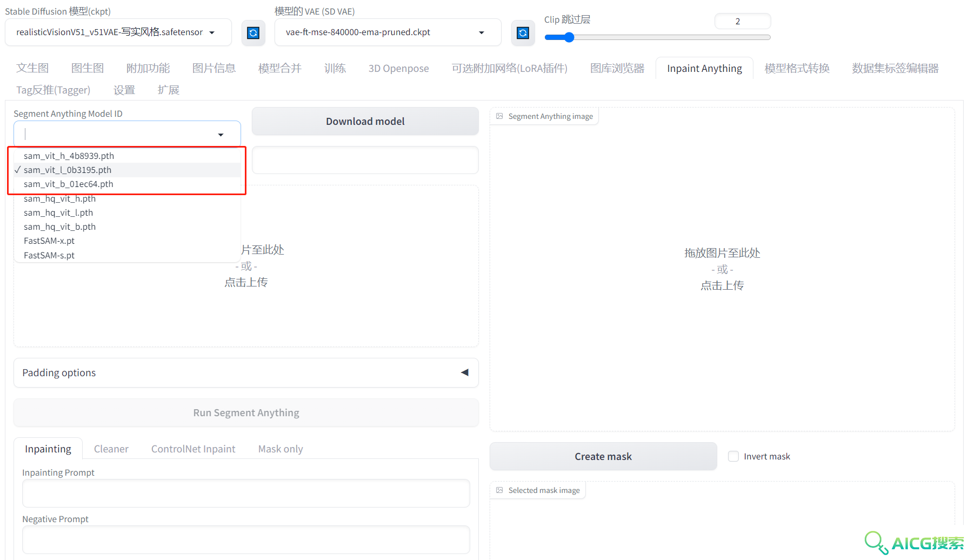Choose sam_vit_l_0b3195.pth model
This screenshot has width=968, height=560.
(x=127, y=170)
